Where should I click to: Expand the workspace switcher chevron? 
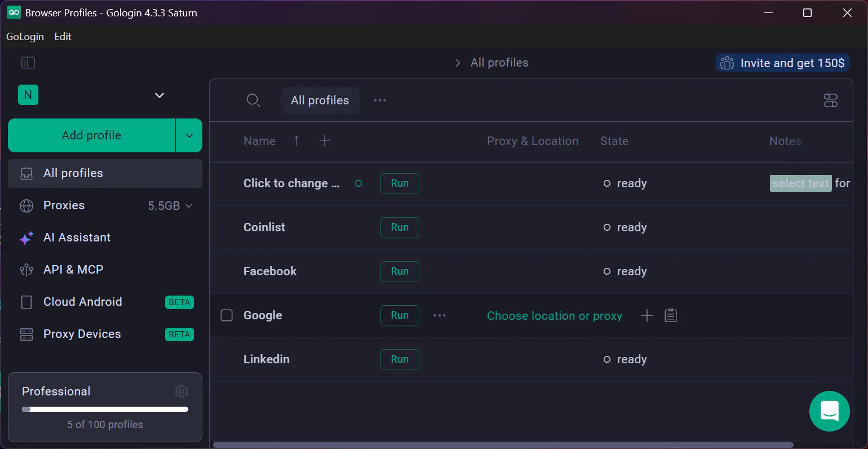click(x=160, y=95)
